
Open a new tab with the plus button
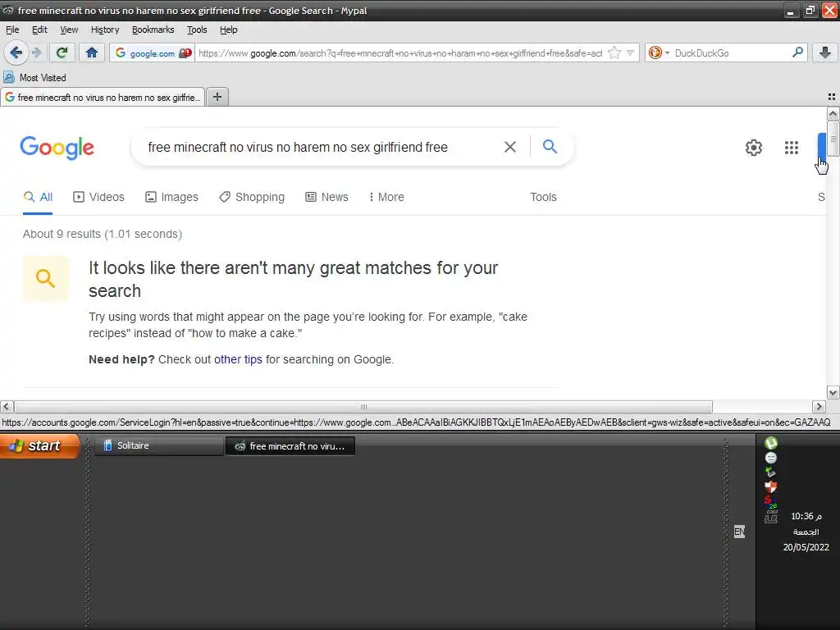click(x=217, y=97)
